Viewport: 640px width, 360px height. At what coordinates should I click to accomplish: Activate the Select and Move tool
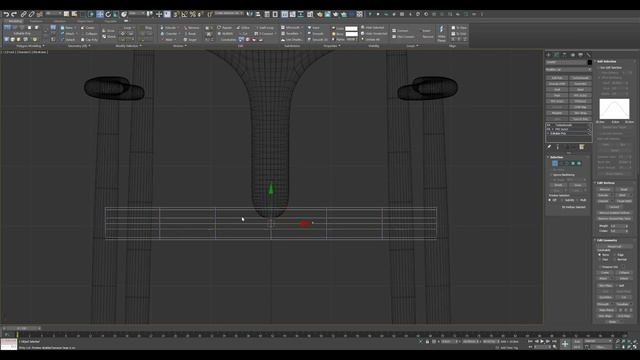pos(100,14)
